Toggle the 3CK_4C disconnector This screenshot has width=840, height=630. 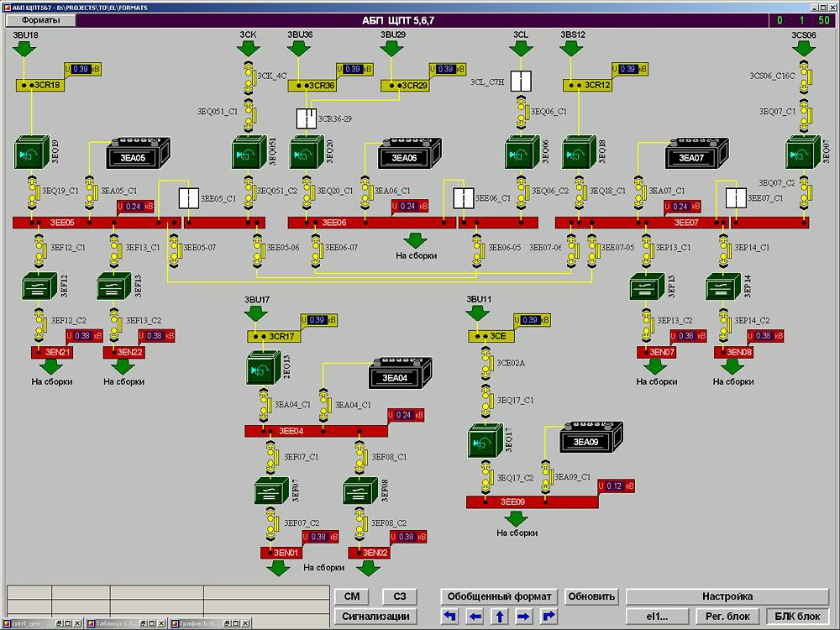249,78
